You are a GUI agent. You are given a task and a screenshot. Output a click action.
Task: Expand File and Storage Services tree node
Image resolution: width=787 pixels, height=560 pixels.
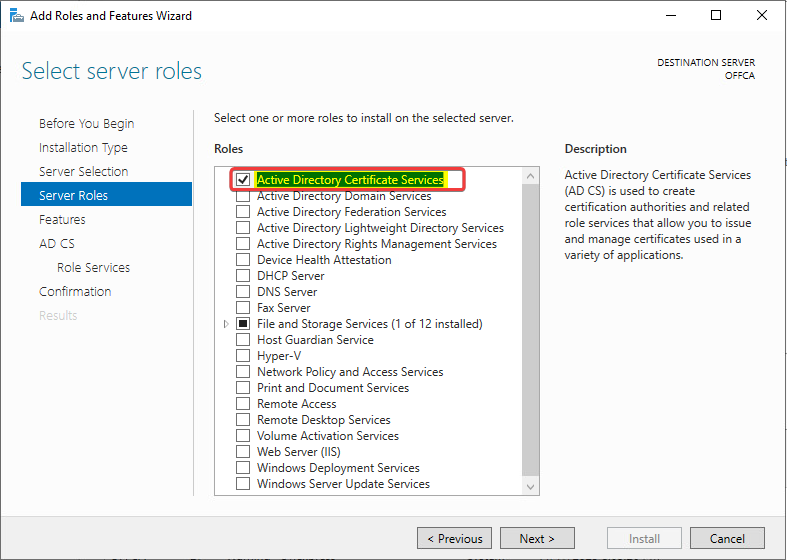click(227, 324)
